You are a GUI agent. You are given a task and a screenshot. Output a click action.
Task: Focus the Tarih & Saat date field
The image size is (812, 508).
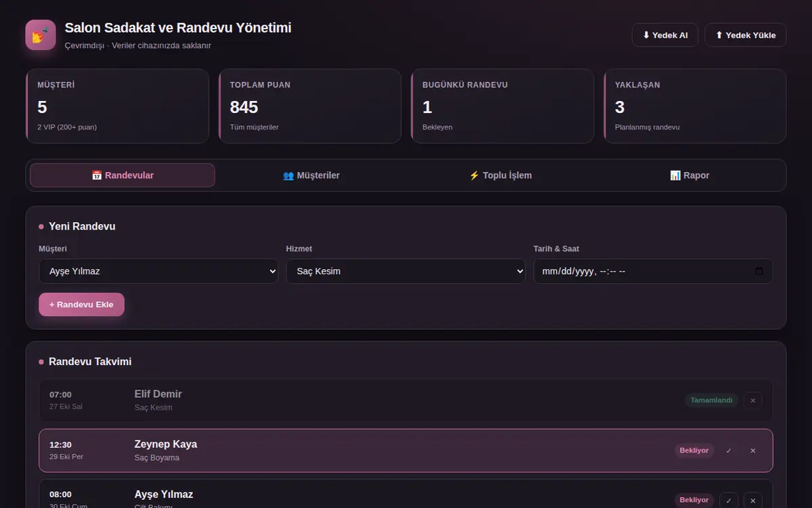tap(653, 271)
